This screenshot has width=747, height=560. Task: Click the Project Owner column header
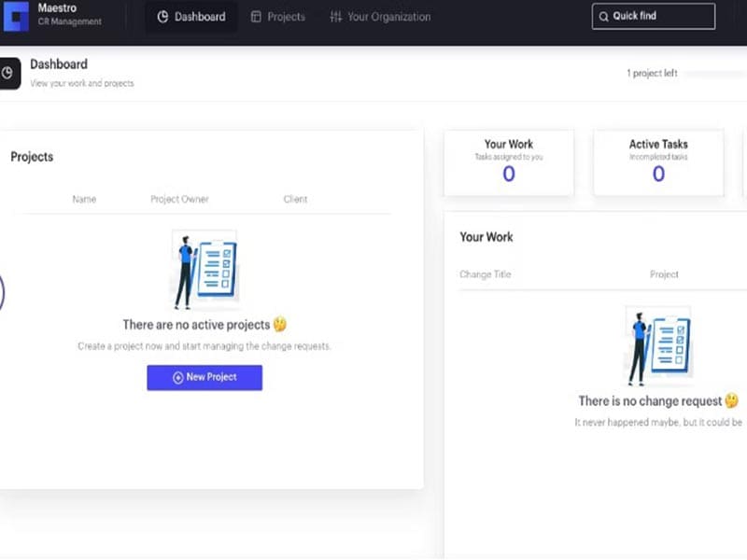(179, 199)
